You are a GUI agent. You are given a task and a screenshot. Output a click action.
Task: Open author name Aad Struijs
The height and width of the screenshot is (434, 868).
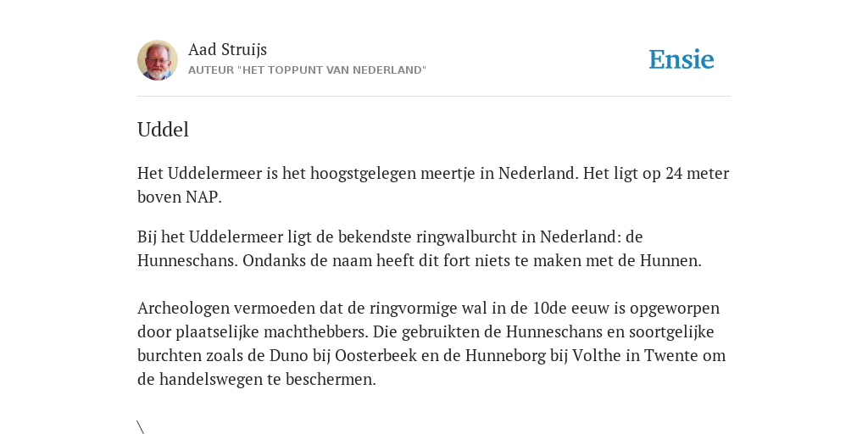[x=227, y=50]
